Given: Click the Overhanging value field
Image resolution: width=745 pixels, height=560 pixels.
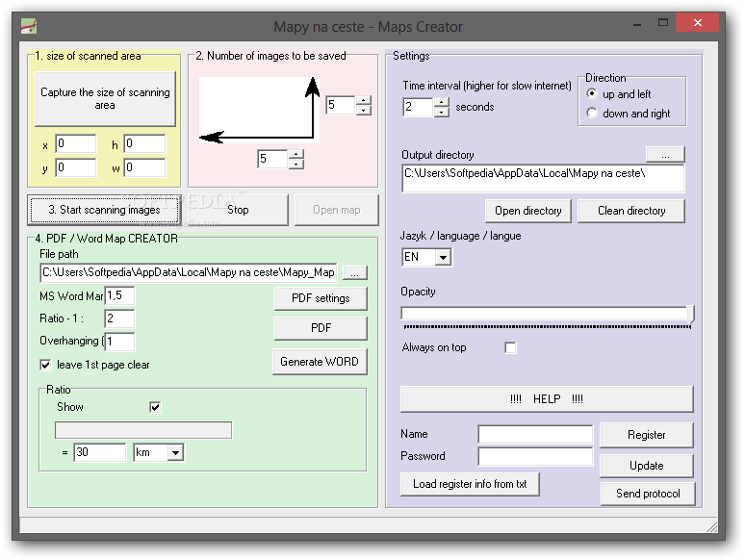Looking at the screenshot, I should click(119, 341).
